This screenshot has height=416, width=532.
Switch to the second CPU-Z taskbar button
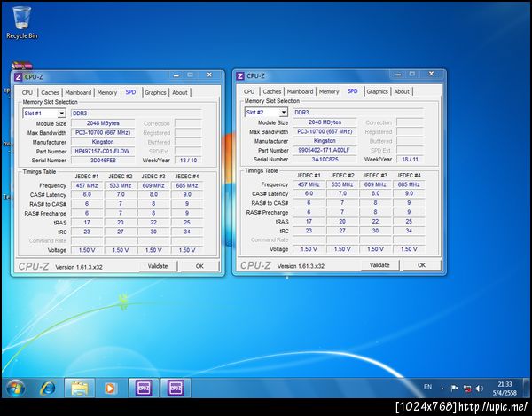[x=175, y=388]
